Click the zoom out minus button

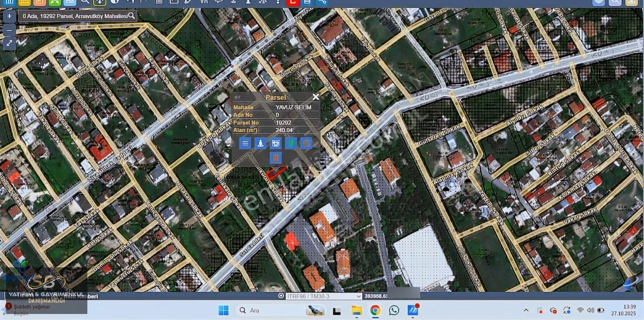pos(9,31)
